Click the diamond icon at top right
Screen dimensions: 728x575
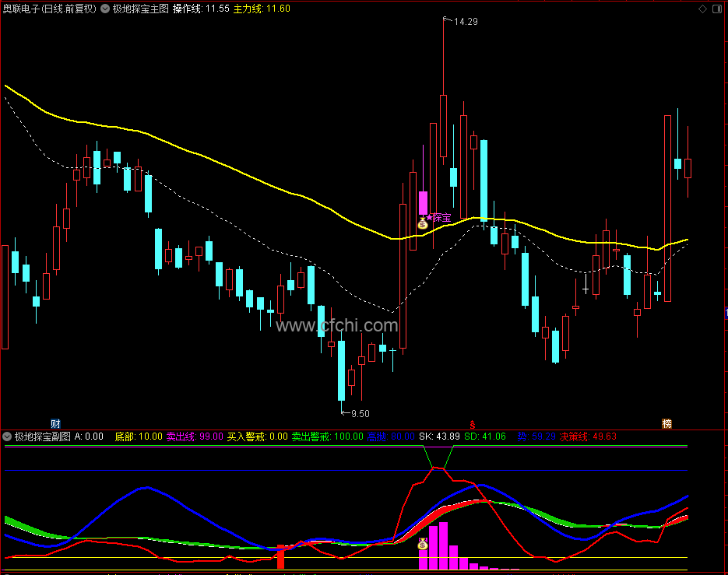coord(702,9)
